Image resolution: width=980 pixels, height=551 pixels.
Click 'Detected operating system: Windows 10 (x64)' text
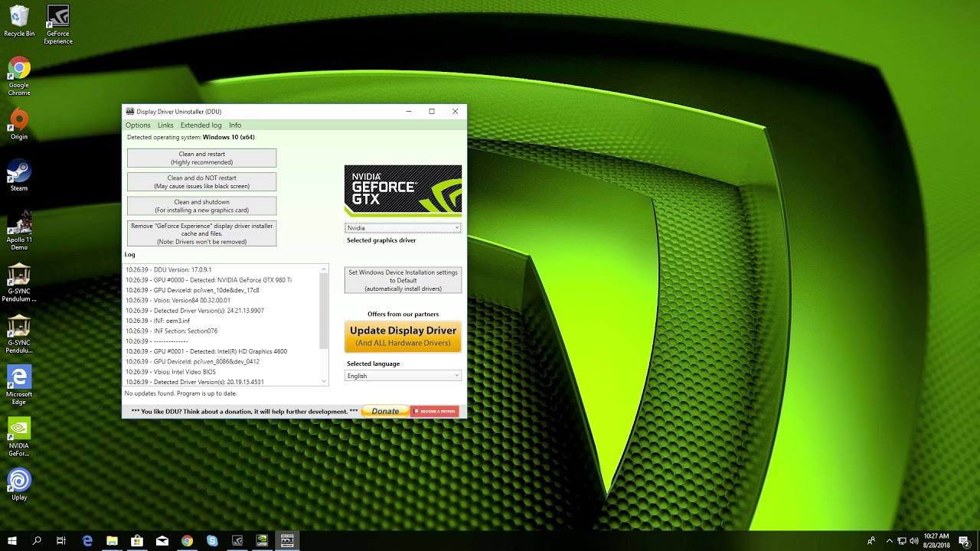191,138
